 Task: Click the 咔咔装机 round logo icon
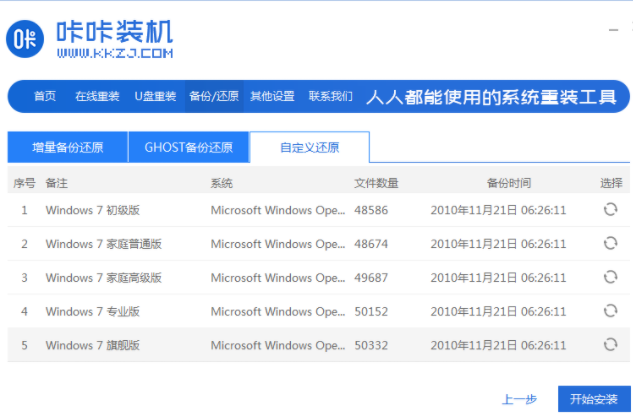pyautogui.click(x=25, y=39)
